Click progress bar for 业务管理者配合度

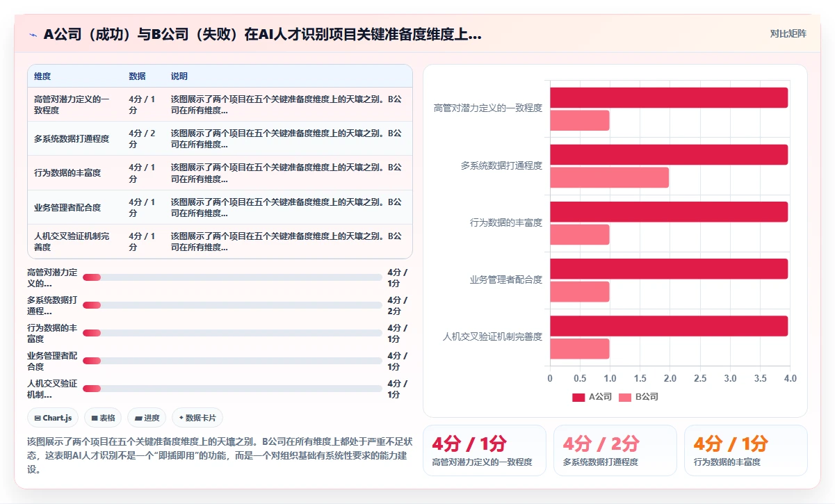tap(232, 361)
